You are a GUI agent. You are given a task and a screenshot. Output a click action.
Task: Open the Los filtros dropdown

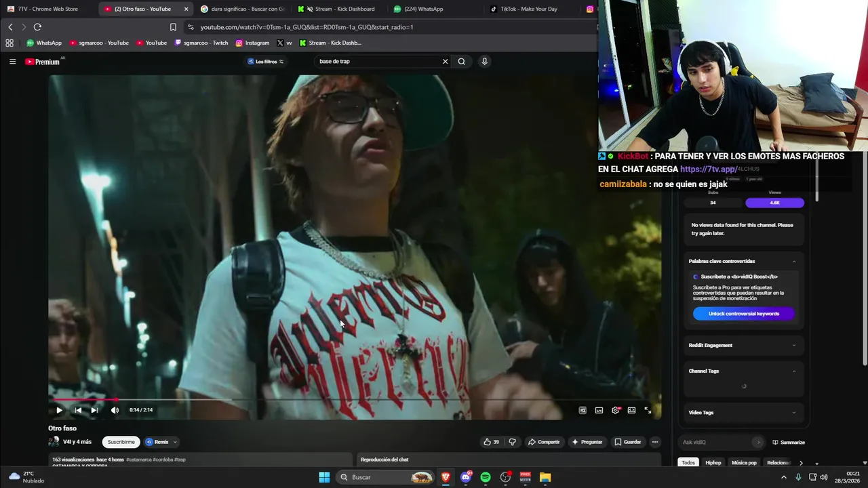pyautogui.click(x=266, y=62)
